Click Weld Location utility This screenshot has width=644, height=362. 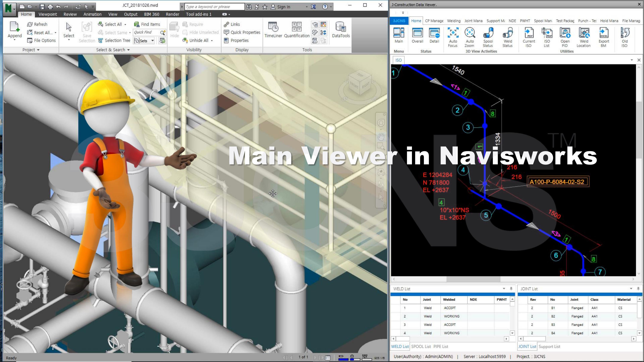coord(584,37)
